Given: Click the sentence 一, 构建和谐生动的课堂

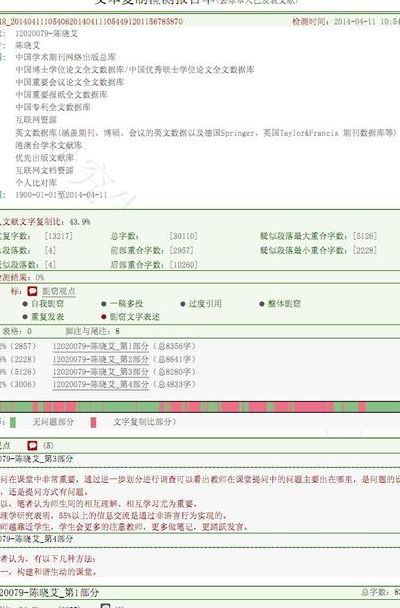Looking at the screenshot, I should point(48,572).
